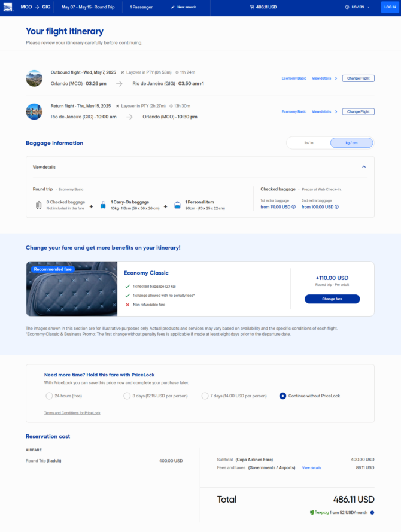Click green checkmark for 1 change allowed
The width and height of the screenshot is (401, 532).
tap(127, 296)
